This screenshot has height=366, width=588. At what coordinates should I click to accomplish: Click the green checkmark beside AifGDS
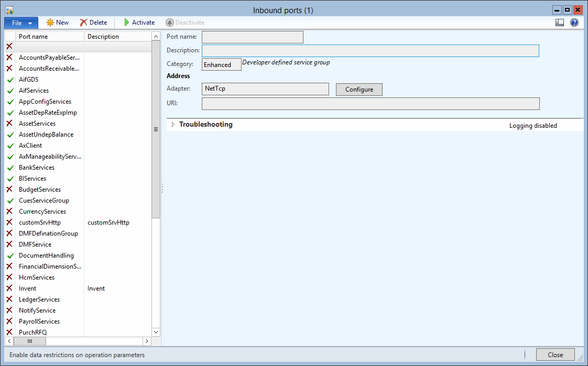[x=9, y=80]
